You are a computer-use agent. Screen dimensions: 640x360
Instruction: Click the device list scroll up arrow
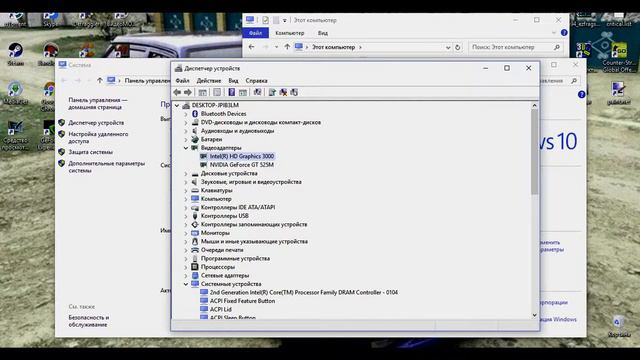tap(534, 105)
